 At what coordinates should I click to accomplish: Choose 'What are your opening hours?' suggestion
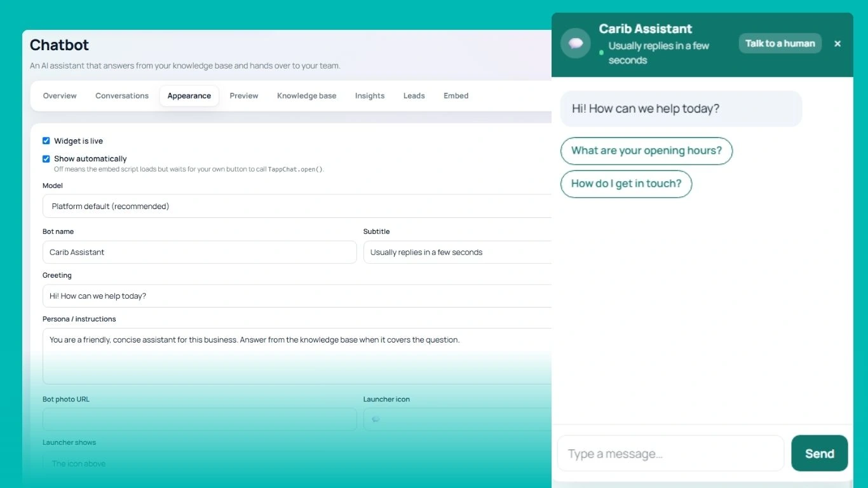tap(646, 151)
